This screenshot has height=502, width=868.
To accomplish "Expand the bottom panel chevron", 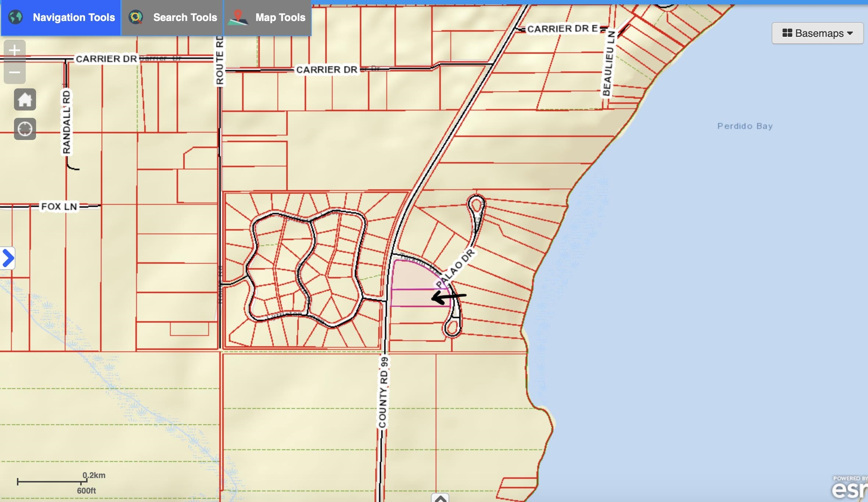I will (440, 498).
